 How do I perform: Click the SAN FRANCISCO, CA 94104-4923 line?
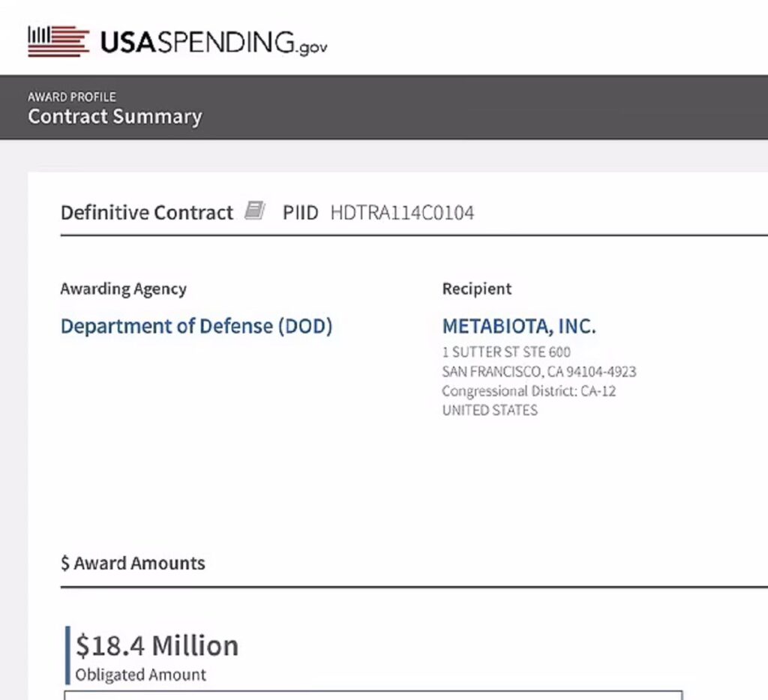tap(539, 372)
